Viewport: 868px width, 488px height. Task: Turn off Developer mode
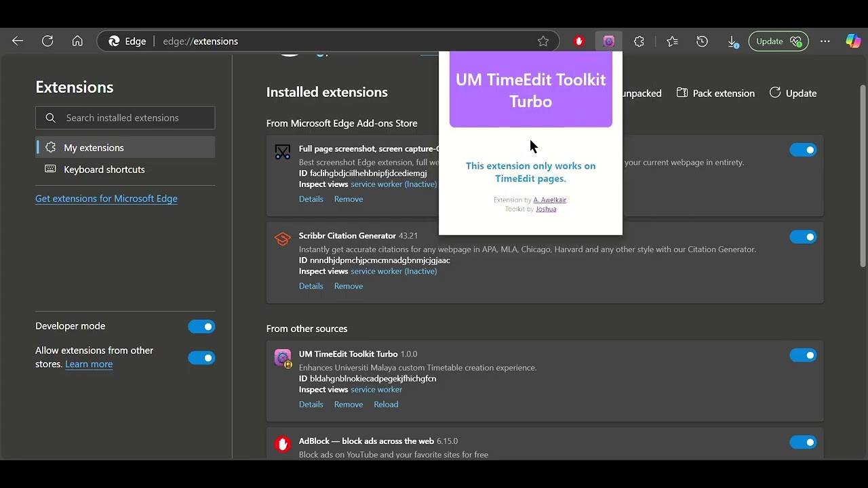coord(201,327)
